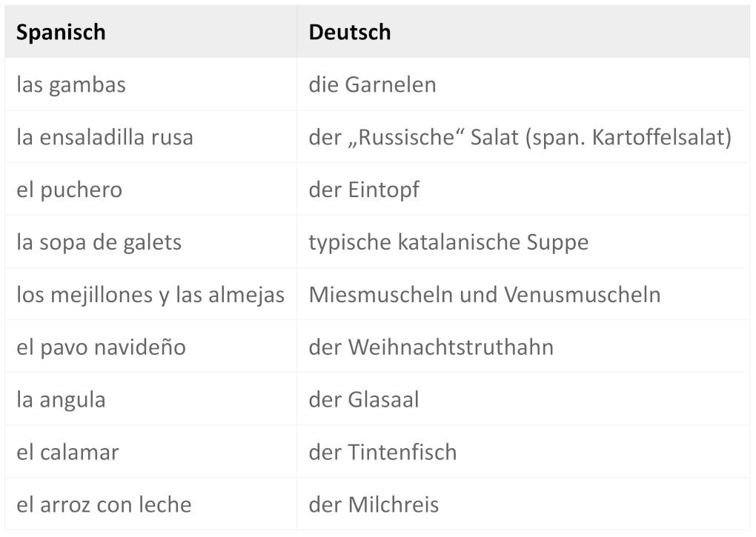Select the "la angula" cell
This screenshot has height=537, width=756.
(x=61, y=400)
